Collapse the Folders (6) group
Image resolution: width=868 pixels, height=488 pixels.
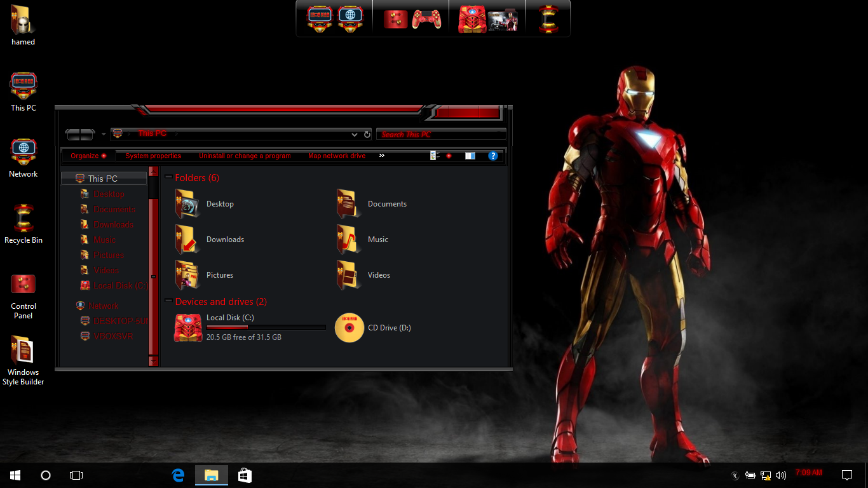168,178
